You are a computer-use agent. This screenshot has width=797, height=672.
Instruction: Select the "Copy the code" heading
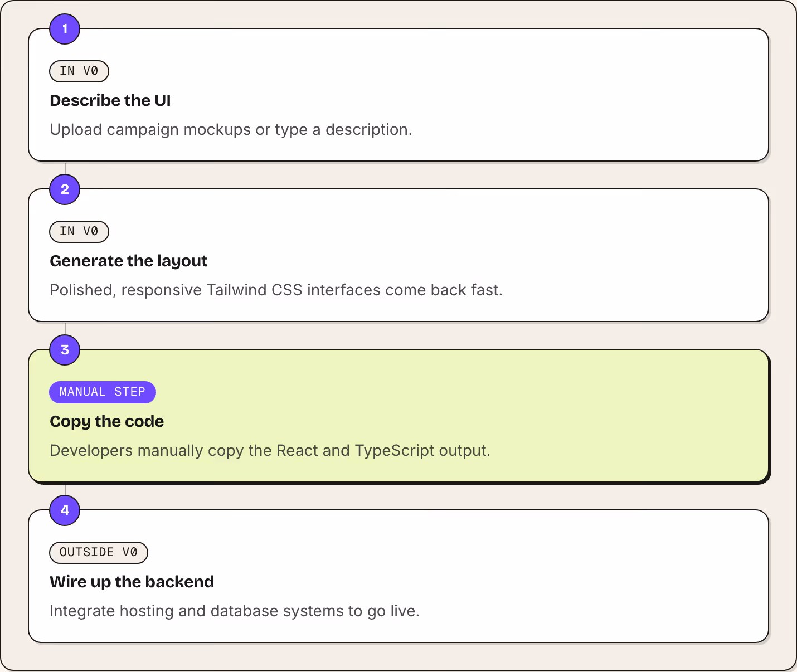pyautogui.click(x=107, y=421)
